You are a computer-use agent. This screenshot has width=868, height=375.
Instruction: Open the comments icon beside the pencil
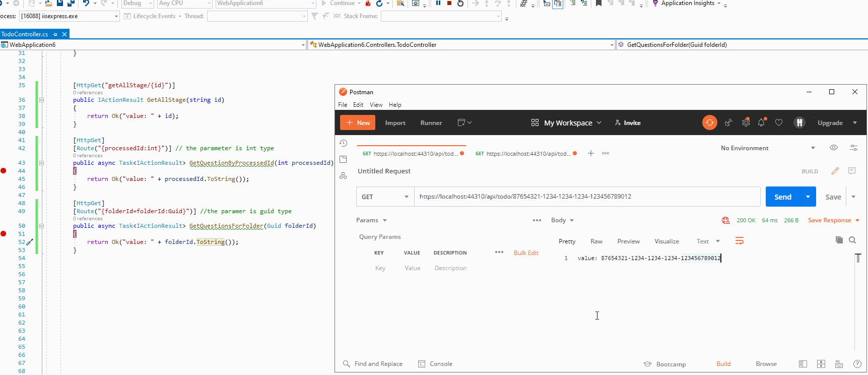[852, 171]
